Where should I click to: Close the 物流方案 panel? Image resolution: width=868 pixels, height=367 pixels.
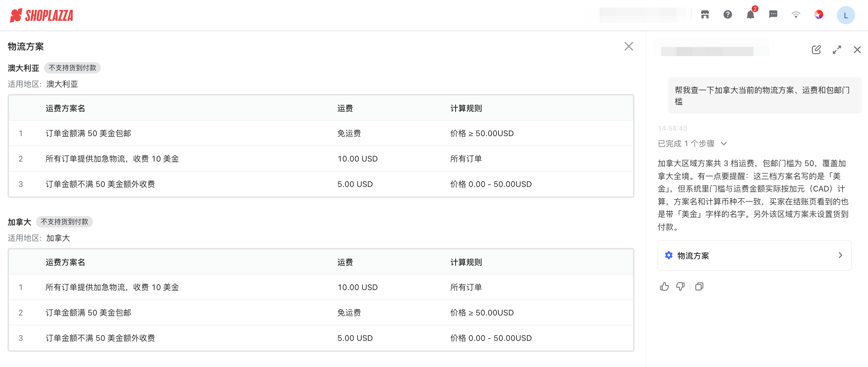coord(629,46)
